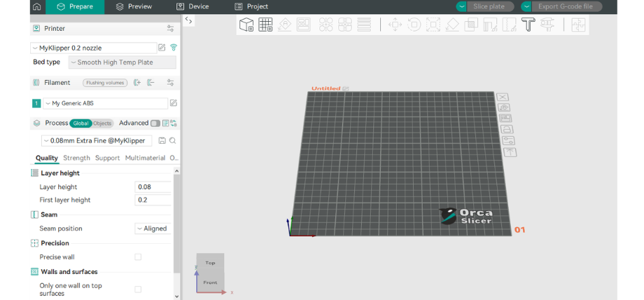
Task: Click the move plate to front icon
Action: [510, 152]
